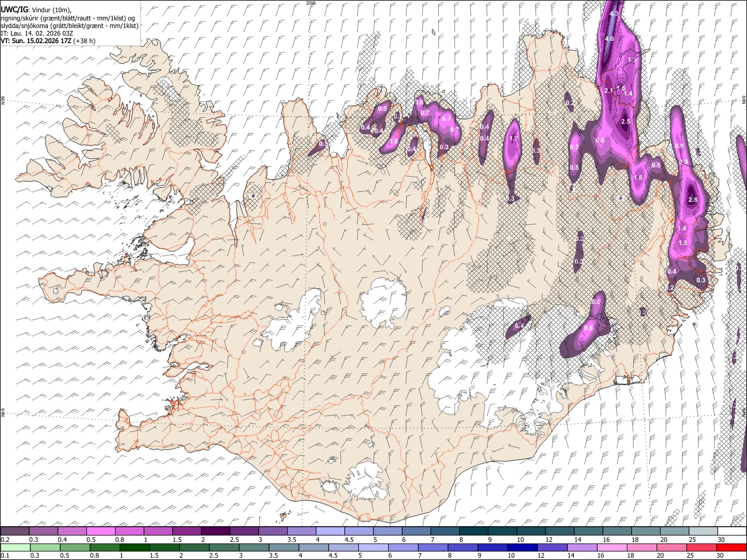Screen dimensions: 747x560
Task: Click the "0.1" label in the lower legend row
Action: (x=4, y=555)
